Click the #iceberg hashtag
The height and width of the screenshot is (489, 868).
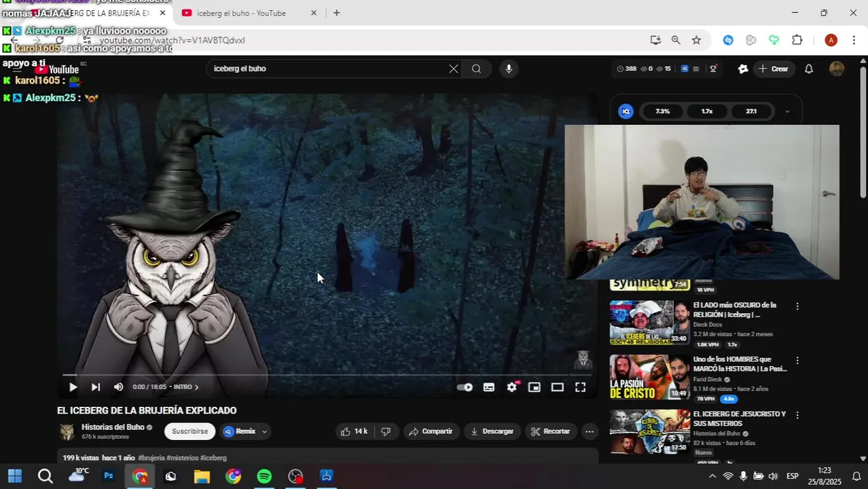coord(213,458)
